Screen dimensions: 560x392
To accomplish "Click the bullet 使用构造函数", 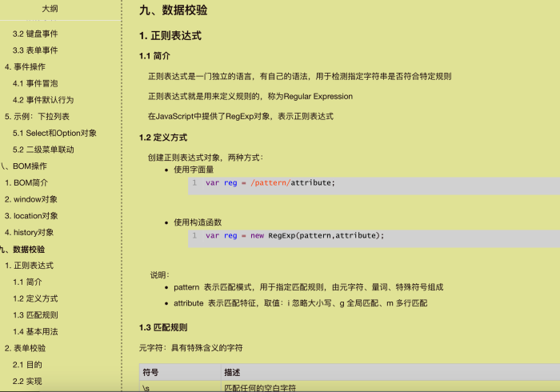I will pyautogui.click(x=198, y=222).
